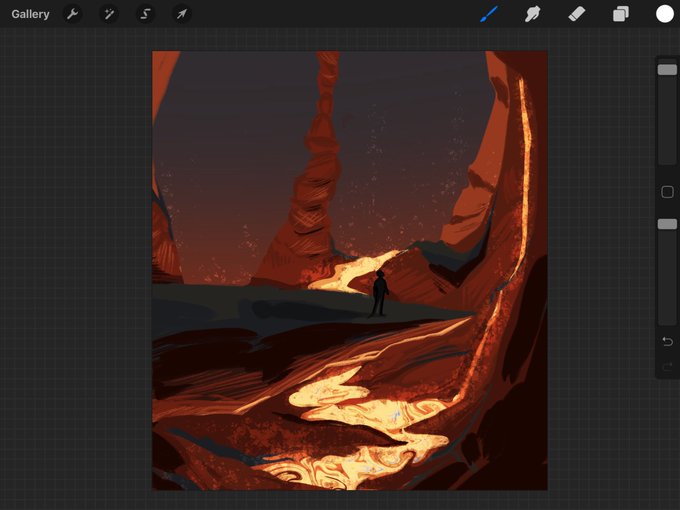Open the Layers panel
Image resolution: width=680 pixels, height=510 pixels.
[x=621, y=14]
